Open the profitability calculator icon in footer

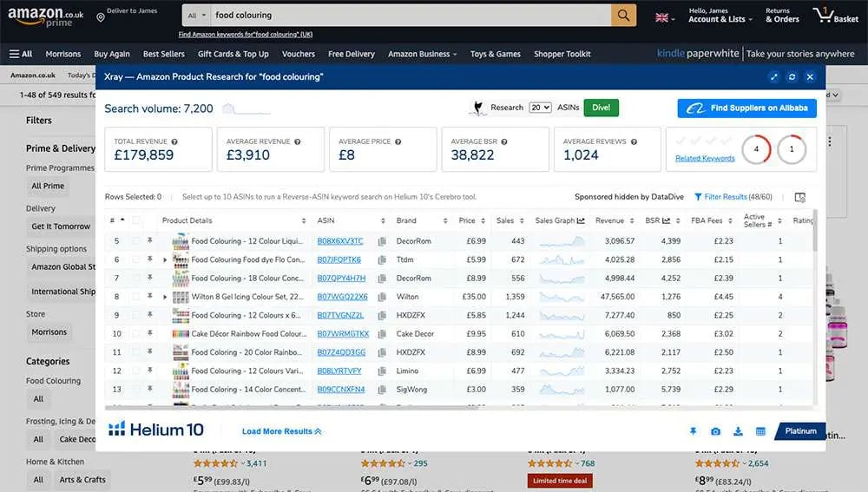point(760,431)
